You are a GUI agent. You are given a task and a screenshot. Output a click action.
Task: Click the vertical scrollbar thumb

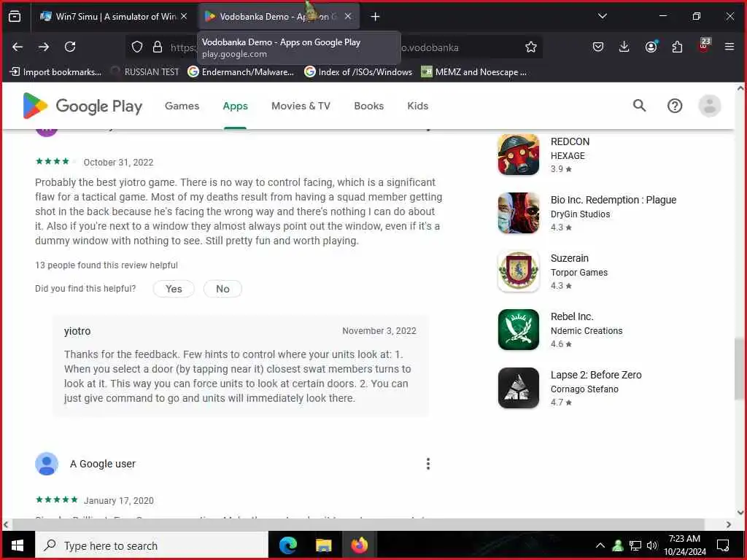click(740, 369)
